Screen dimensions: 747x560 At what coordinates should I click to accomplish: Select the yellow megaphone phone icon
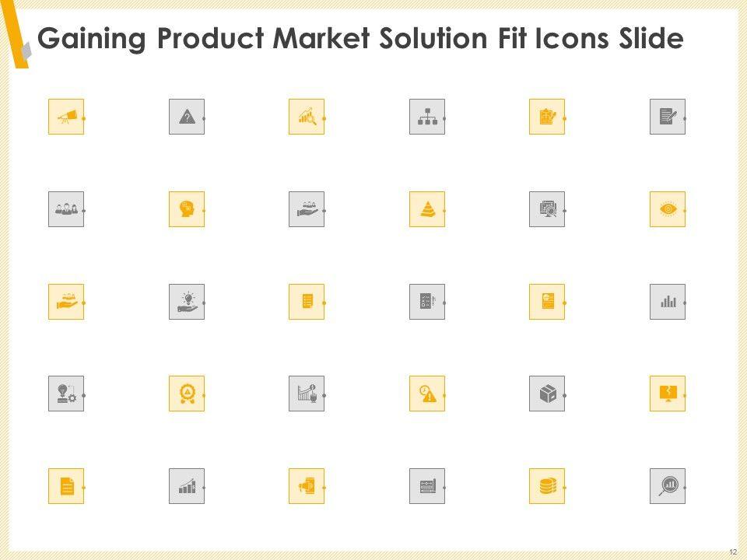(307, 486)
